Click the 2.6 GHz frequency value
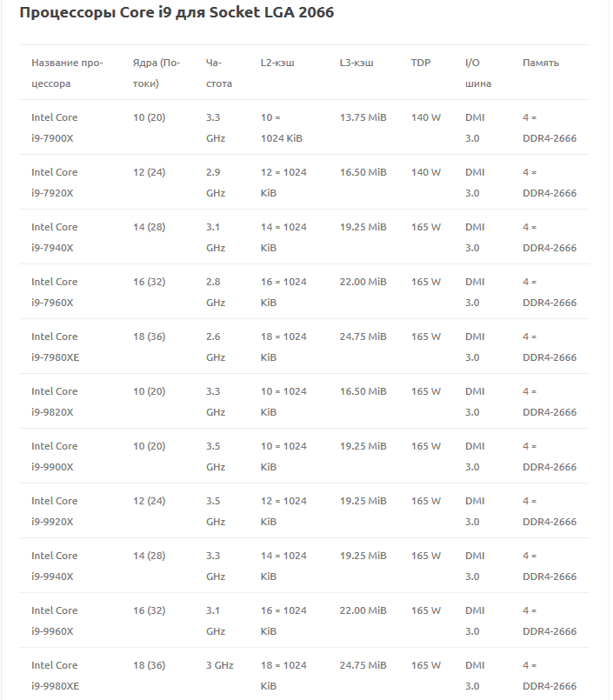This screenshot has height=700, width=613. pos(216,347)
